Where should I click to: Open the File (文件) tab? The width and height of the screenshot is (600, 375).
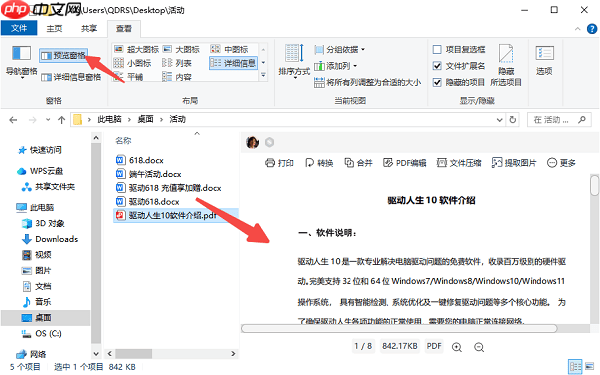tap(19, 28)
